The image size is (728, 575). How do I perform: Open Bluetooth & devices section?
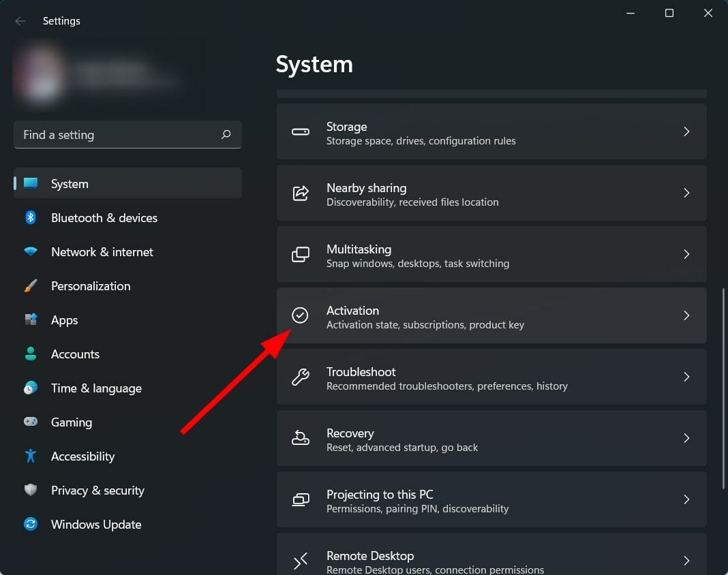click(104, 218)
